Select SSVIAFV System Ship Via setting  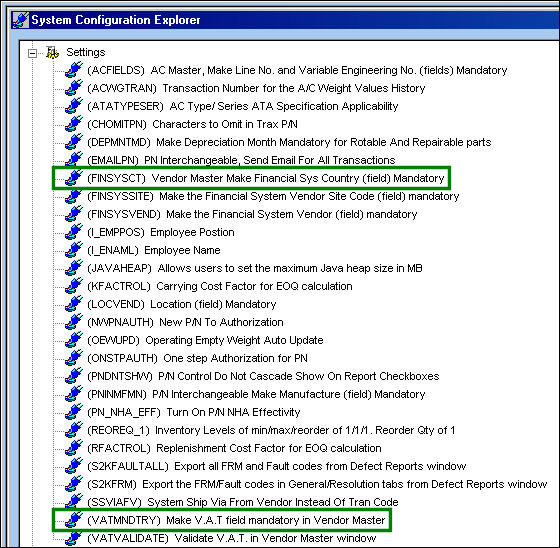pyautogui.click(x=243, y=502)
